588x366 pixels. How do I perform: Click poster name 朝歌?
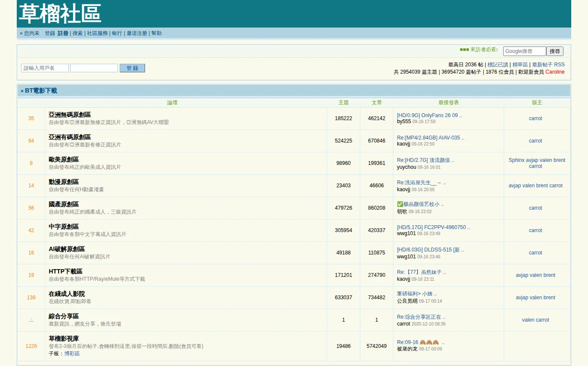coord(402,211)
